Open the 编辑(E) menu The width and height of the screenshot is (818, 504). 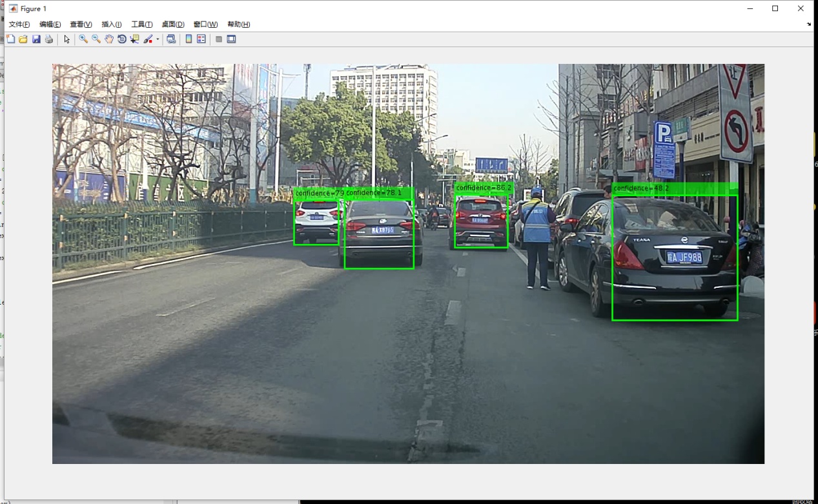(50, 25)
